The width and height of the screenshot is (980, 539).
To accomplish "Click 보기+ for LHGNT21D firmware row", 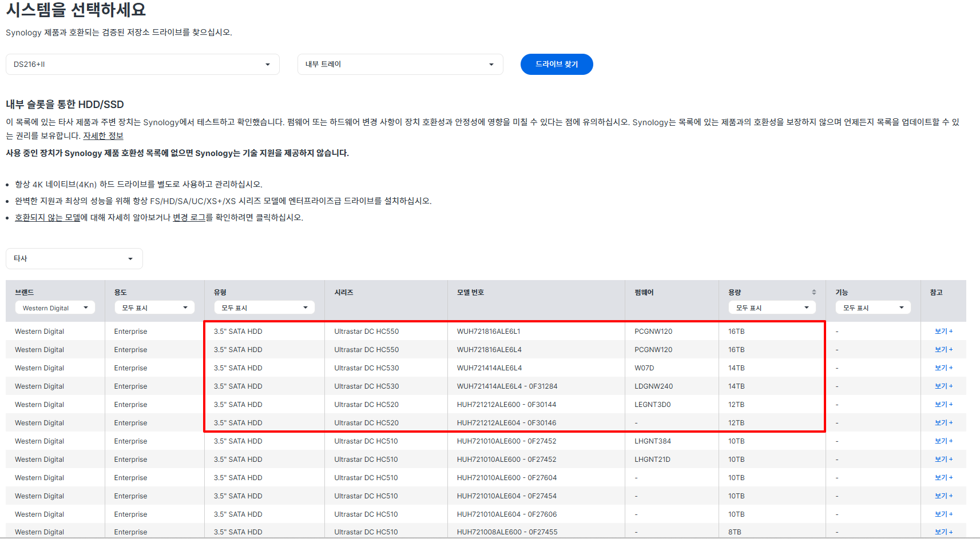I will click(x=943, y=459).
